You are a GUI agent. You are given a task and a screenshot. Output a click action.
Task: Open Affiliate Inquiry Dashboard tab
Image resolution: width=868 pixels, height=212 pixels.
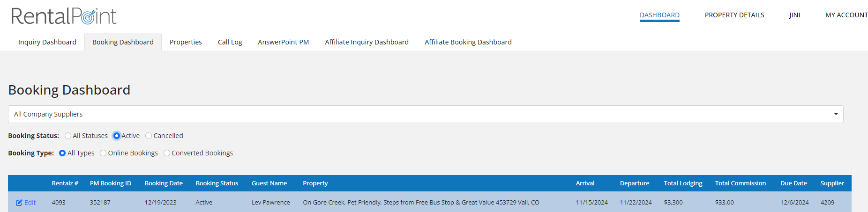tap(367, 42)
